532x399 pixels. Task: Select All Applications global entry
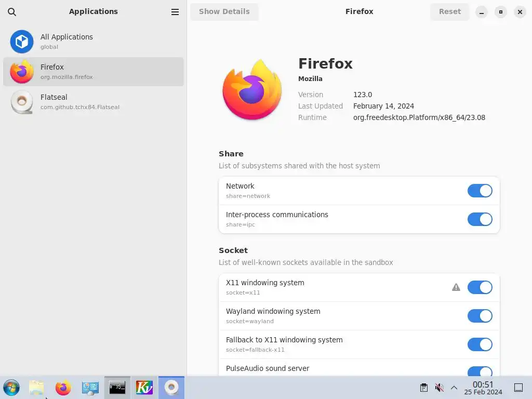coord(94,42)
